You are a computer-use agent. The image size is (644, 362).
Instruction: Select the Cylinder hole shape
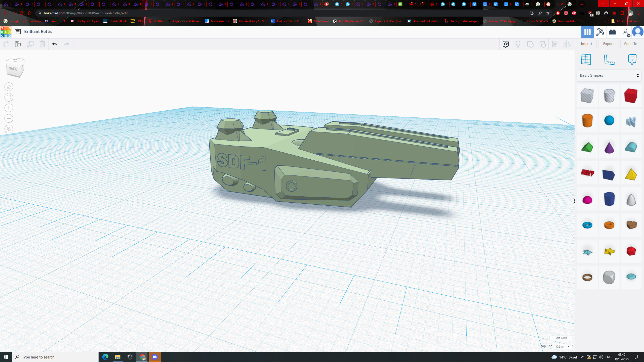click(609, 96)
